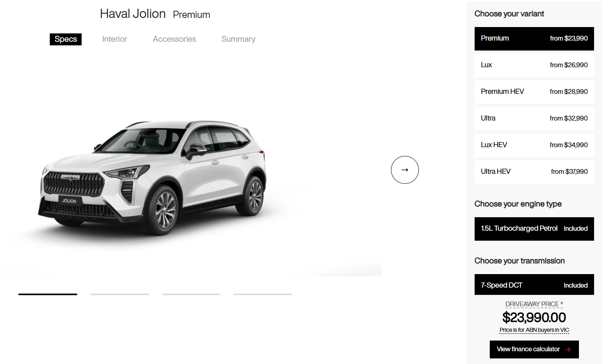Open the View finance calculator button
Viewport: 608px width, 364px height.
534,349
